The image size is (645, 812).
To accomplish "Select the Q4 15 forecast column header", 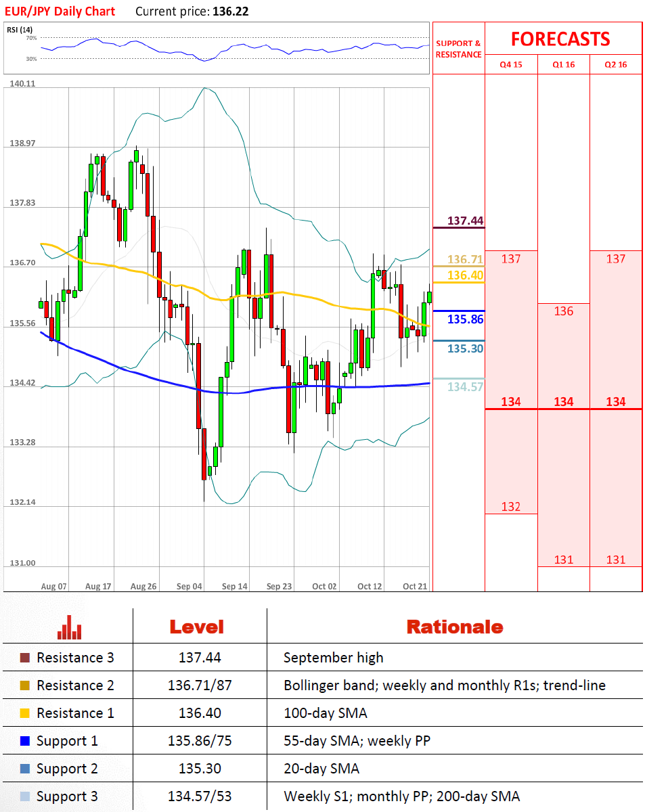I will coord(511,65).
